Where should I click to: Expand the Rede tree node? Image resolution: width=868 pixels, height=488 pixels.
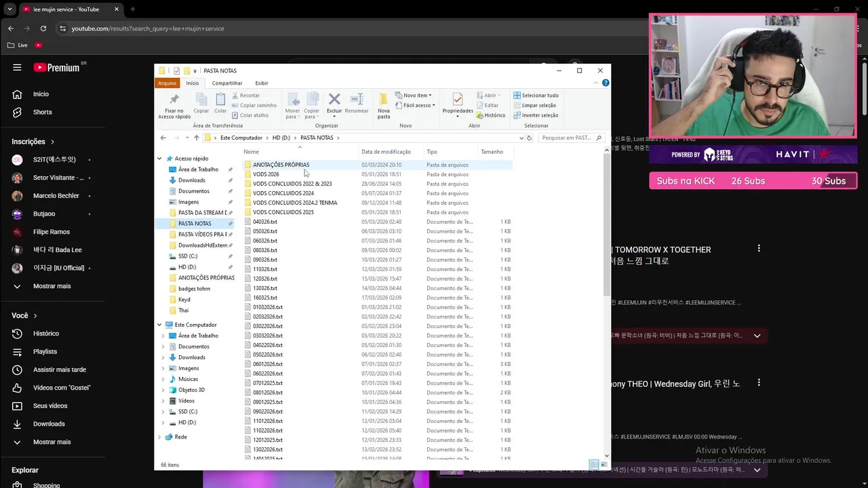[160, 437]
